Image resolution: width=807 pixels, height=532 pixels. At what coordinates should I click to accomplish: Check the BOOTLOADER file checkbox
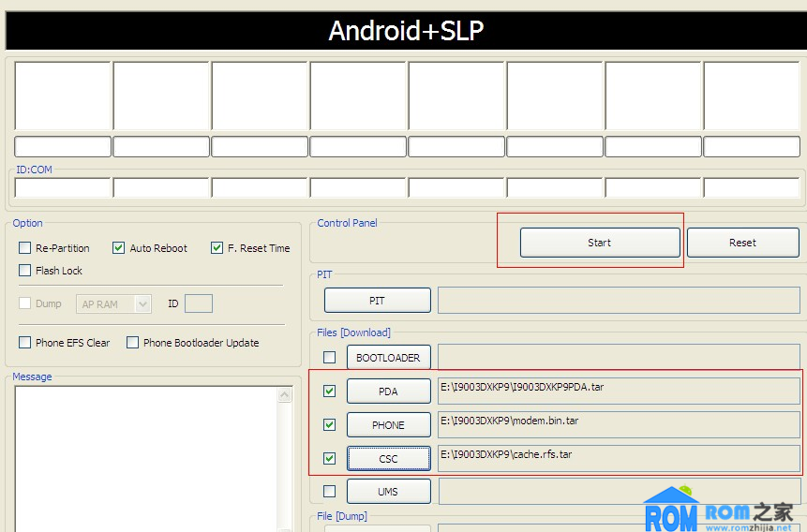click(329, 357)
